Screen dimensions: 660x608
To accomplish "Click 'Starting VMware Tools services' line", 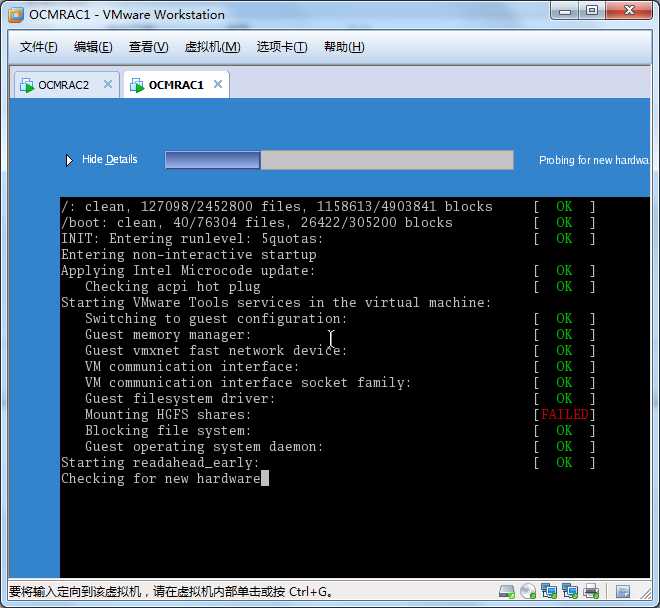I will point(276,303).
